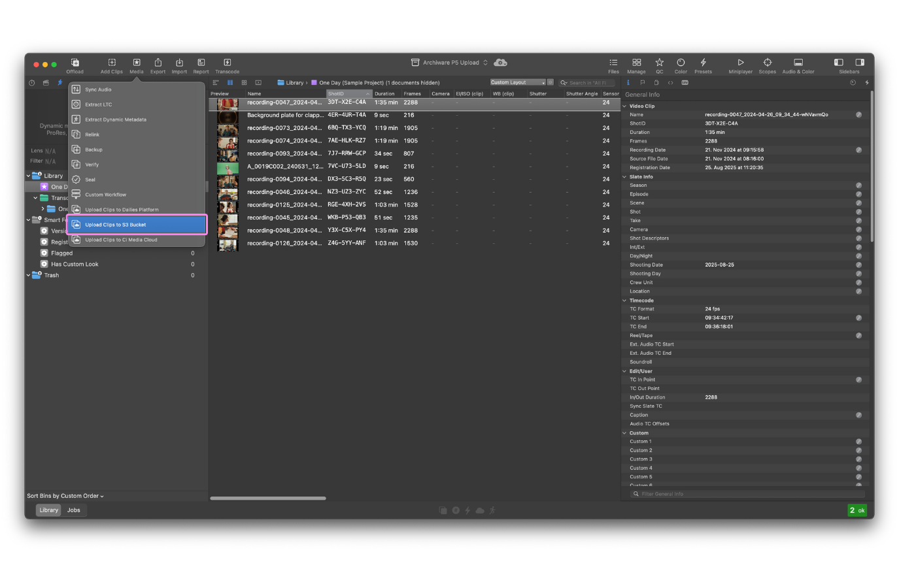Click the green 2 ok status button
Screen dimensions: 899x588
857,510
